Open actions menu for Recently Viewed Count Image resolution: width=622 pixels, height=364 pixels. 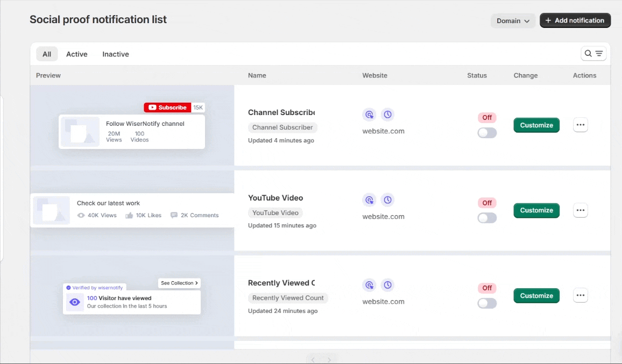coord(580,296)
